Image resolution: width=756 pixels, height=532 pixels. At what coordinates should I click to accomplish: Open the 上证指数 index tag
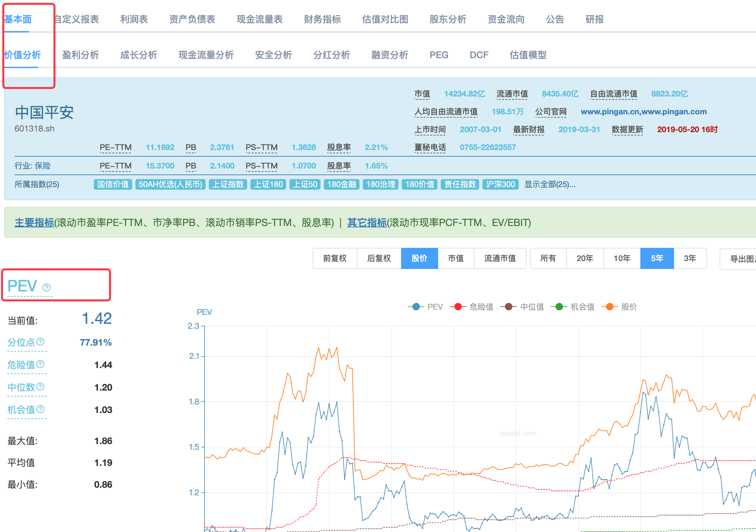[228, 184]
